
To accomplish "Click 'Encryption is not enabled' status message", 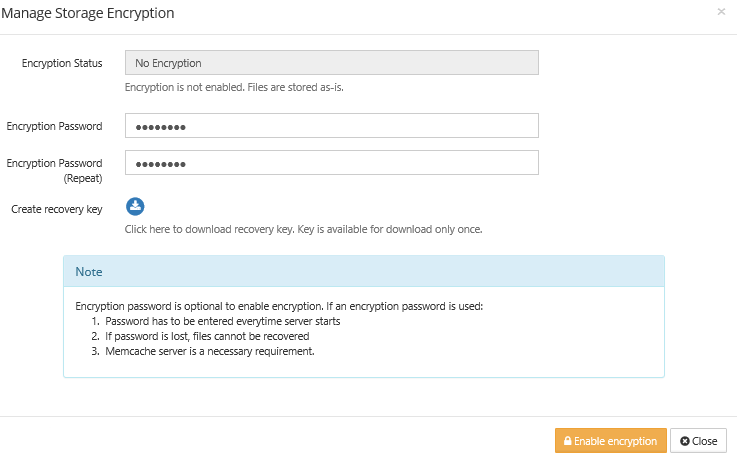I will [234, 87].
